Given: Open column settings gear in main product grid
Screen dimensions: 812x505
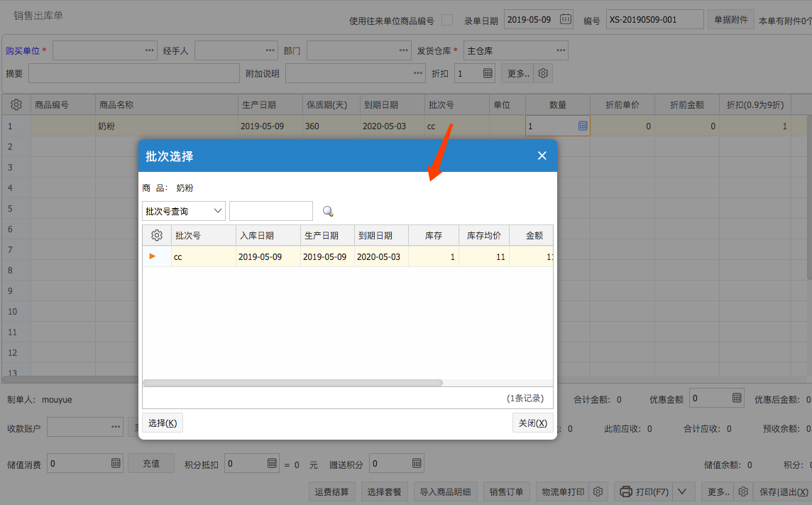Looking at the screenshot, I should tap(16, 104).
